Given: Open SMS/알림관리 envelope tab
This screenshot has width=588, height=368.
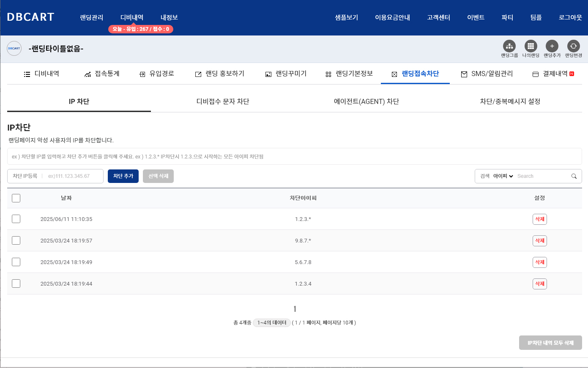Looking at the screenshot, I should [x=487, y=74].
